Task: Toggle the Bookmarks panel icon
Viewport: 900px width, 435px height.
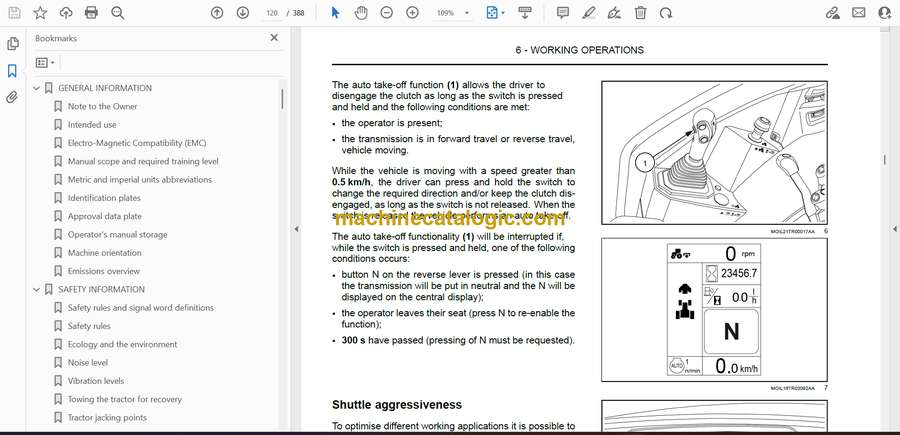Action: [x=12, y=71]
